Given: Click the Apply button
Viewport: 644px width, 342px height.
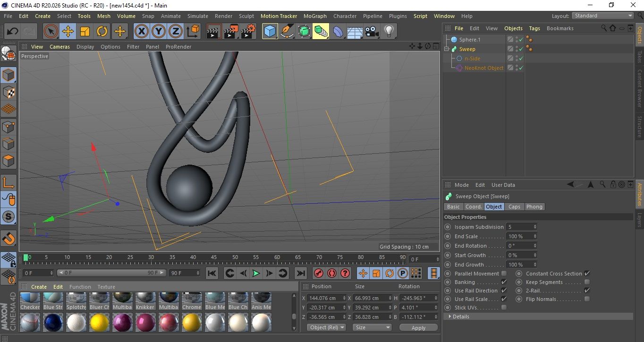Looking at the screenshot, I should coord(418,327).
